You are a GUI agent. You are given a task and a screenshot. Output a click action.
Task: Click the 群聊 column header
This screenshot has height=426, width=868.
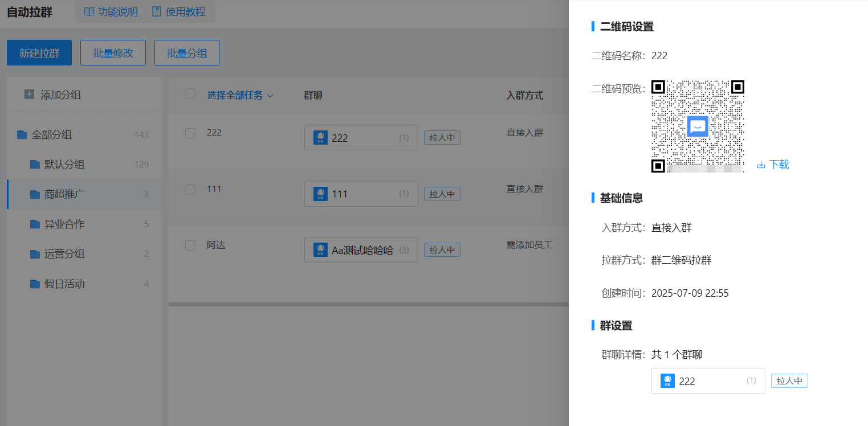(313, 95)
